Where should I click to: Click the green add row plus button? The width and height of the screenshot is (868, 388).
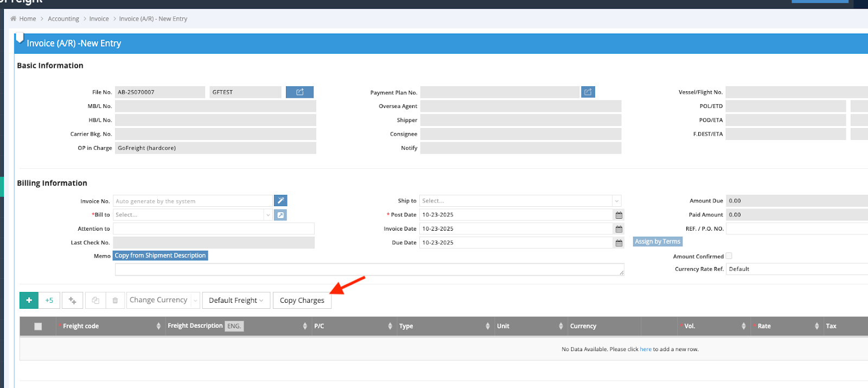click(x=29, y=300)
